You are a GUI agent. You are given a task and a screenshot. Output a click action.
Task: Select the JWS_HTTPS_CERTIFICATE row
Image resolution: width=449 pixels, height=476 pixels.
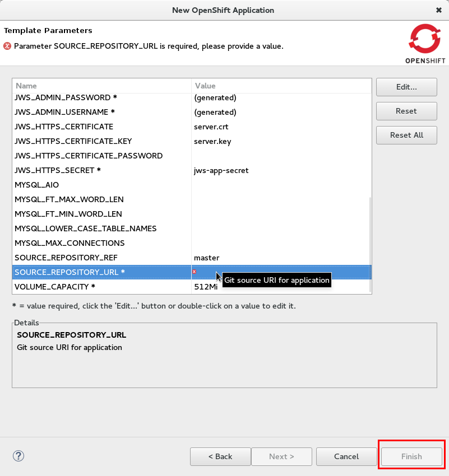[192, 127]
